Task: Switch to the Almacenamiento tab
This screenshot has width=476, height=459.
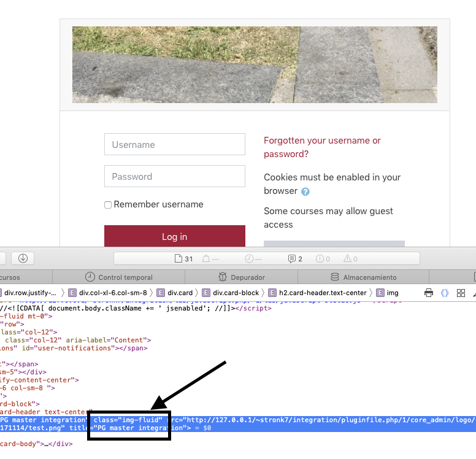Action: coord(363,277)
